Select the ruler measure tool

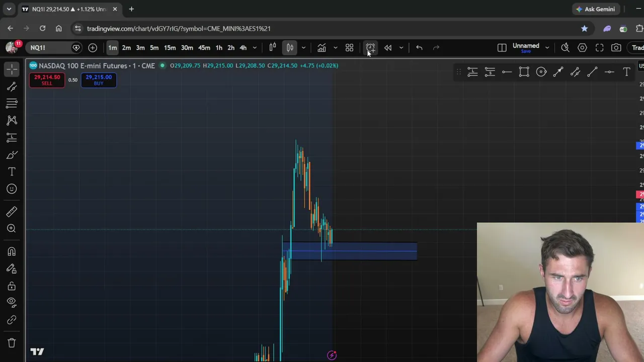[12, 211]
